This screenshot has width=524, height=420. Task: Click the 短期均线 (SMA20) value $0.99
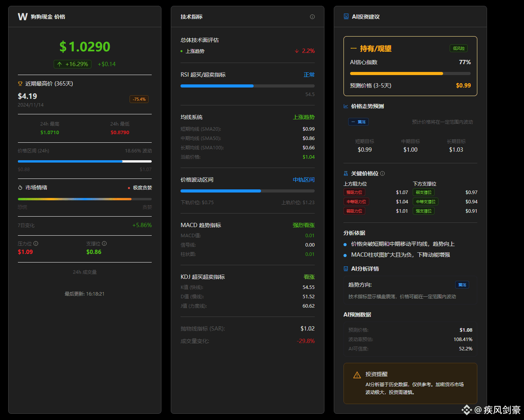click(x=309, y=129)
